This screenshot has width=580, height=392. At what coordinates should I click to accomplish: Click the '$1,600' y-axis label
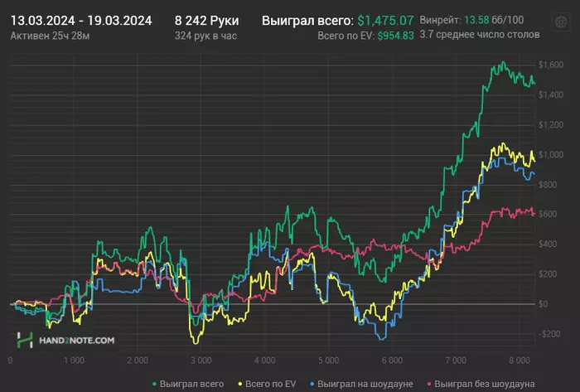click(x=551, y=65)
